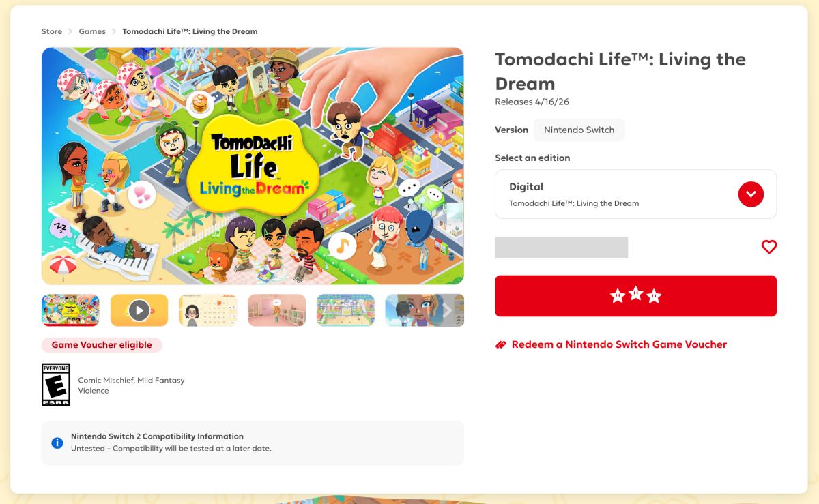Open Games from the breadcrumb trail
The image size is (819, 504).
tap(91, 31)
